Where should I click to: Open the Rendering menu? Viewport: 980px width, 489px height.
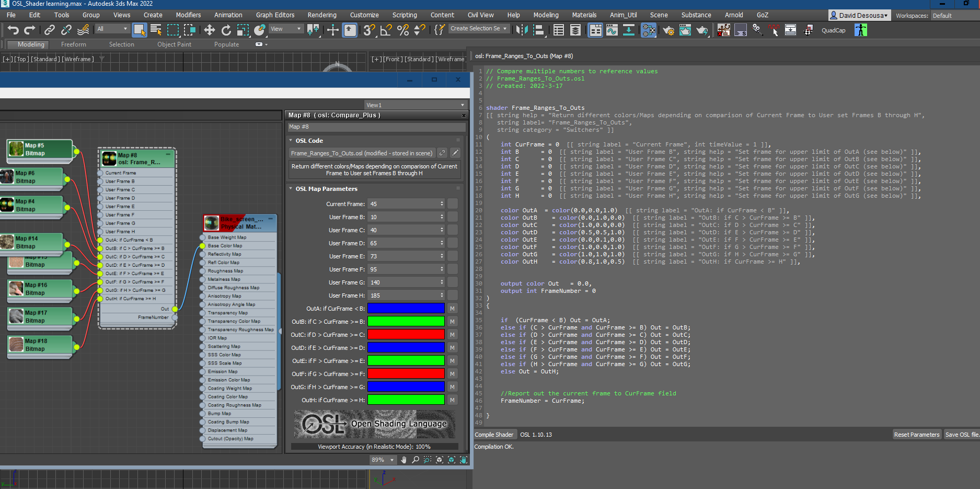tap(321, 15)
